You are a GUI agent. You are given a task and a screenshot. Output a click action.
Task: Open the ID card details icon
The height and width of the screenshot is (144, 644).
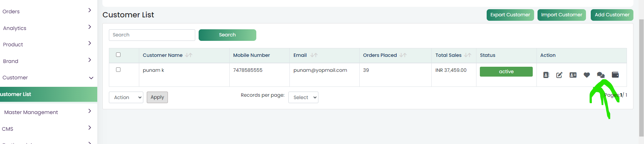coord(573,75)
